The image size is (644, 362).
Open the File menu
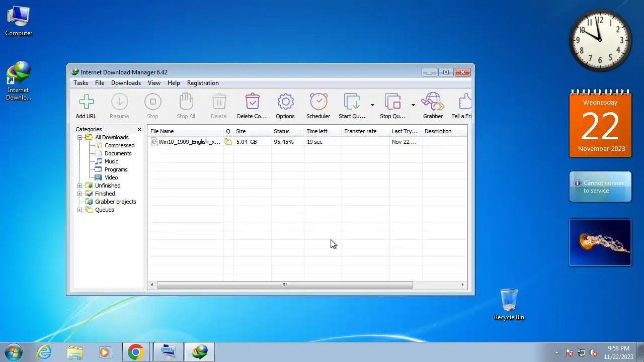tap(100, 83)
